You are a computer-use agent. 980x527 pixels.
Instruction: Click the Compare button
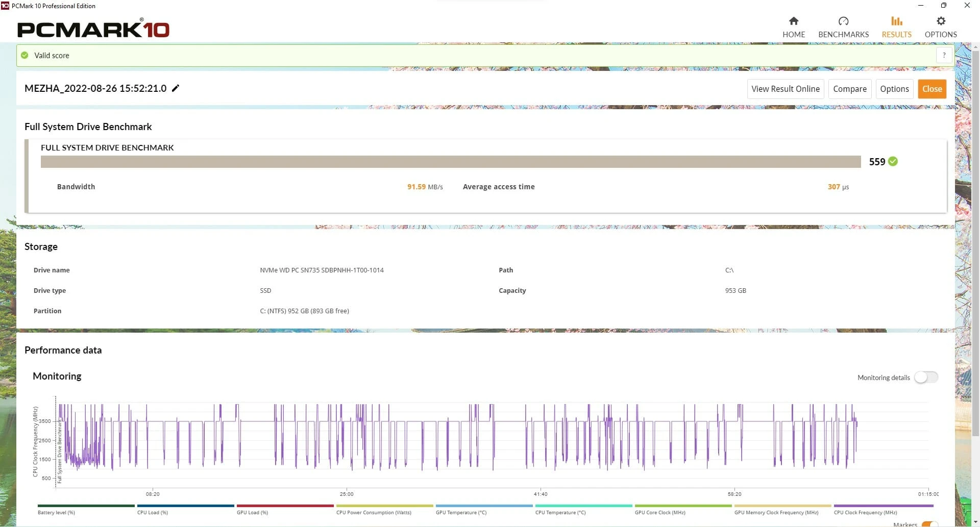849,89
